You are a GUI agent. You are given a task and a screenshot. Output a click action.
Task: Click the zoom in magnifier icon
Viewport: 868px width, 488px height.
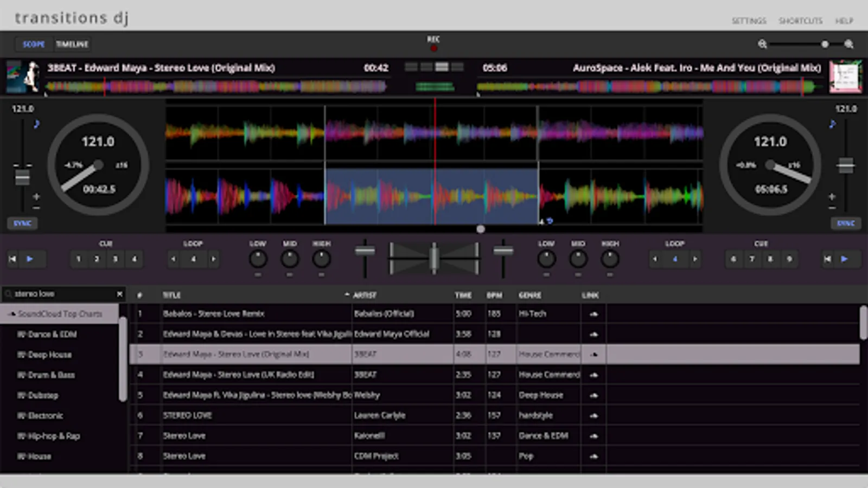point(849,44)
